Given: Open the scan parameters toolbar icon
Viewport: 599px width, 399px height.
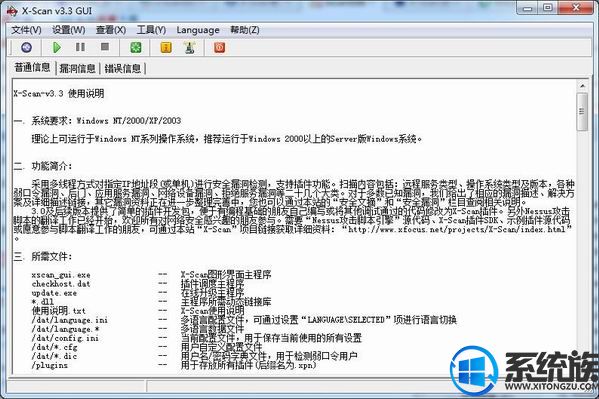Looking at the screenshot, I should [26, 47].
